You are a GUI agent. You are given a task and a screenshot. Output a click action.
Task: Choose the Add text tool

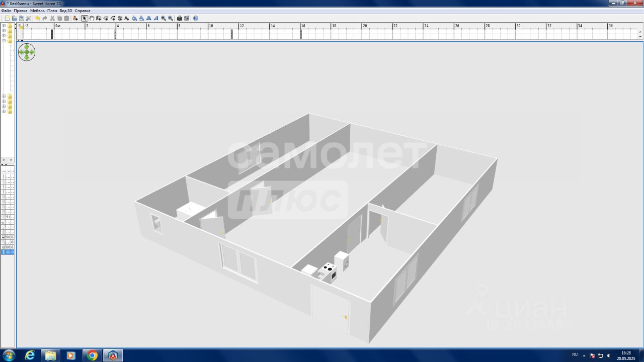pos(127,18)
